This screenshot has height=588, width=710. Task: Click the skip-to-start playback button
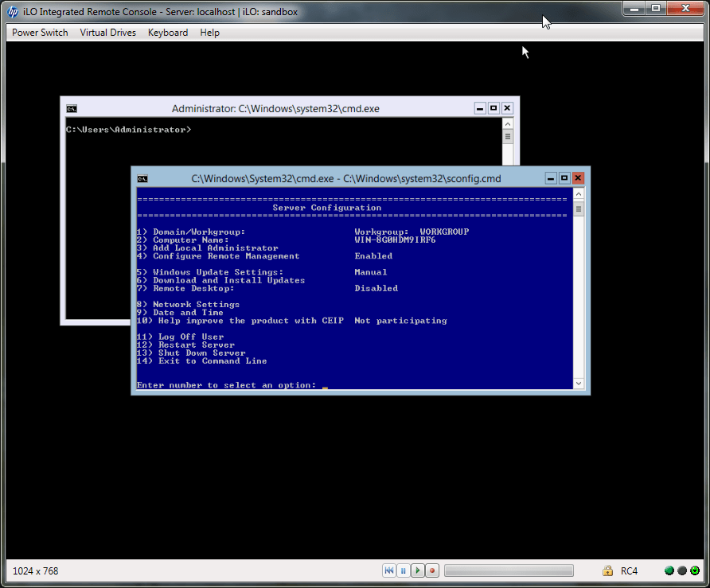[389, 570]
